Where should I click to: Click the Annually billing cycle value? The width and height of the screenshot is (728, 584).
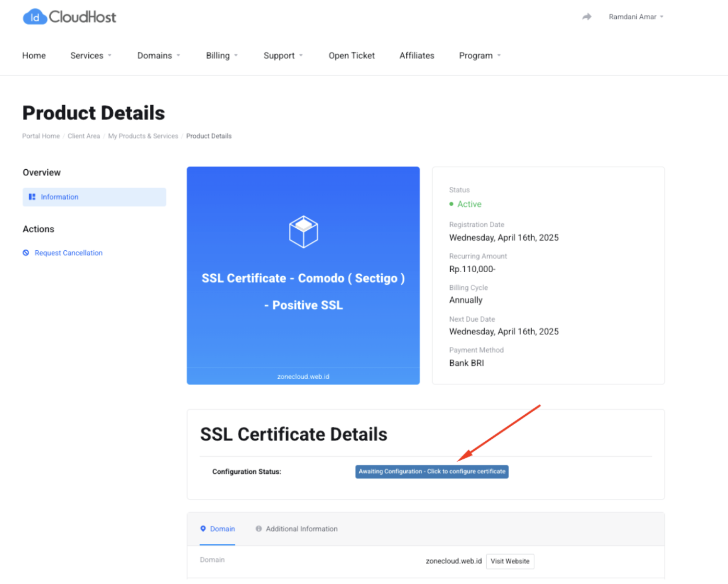point(466,300)
